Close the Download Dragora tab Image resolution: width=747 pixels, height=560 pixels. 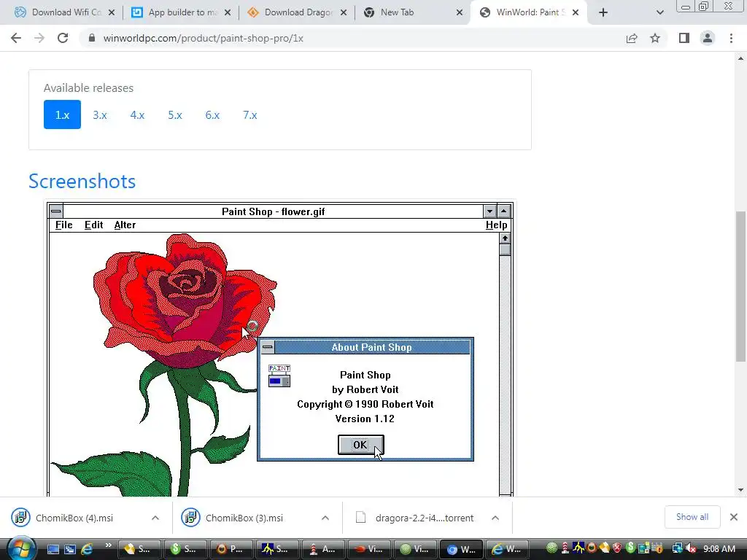tap(344, 12)
